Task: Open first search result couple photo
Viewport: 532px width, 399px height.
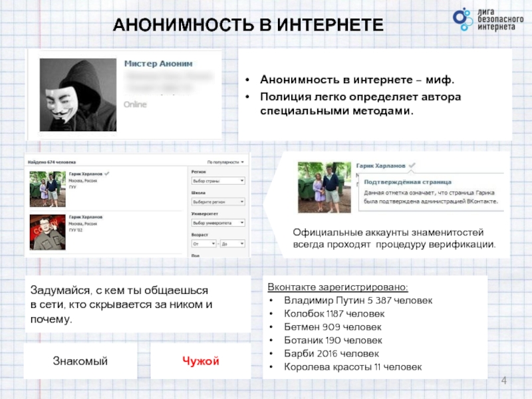Action: click(47, 189)
